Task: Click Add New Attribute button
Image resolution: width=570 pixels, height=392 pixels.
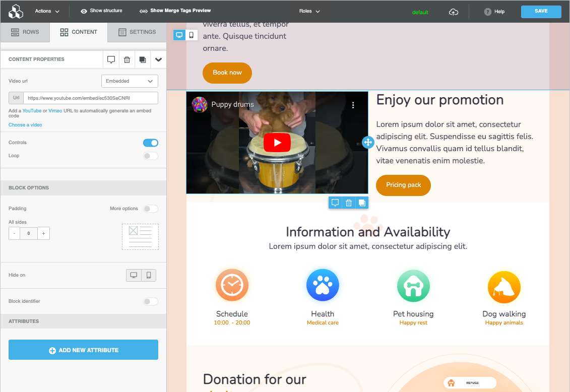Action: pos(83,350)
